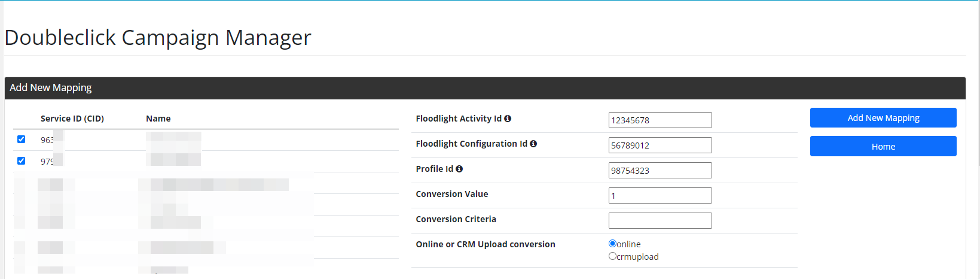
Task: Go to Home using the blue button
Action: point(883,146)
